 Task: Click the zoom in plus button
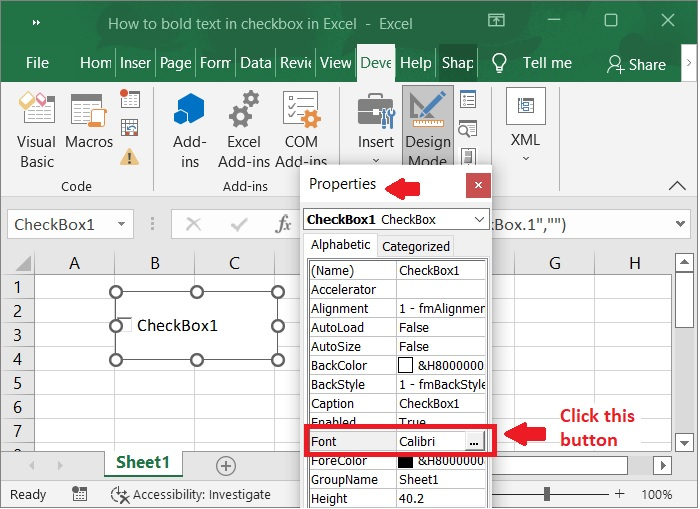pyautogui.click(x=619, y=494)
